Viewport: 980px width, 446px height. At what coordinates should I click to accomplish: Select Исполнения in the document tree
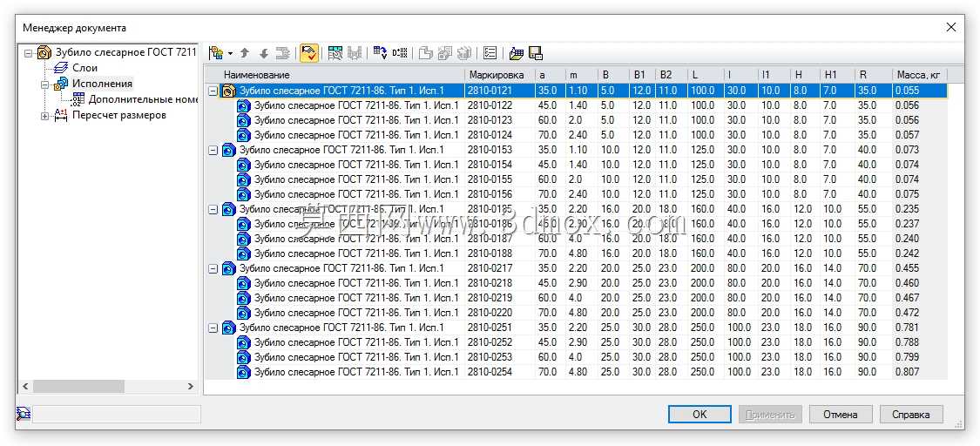pyautogui.click(x=102, y=84)
